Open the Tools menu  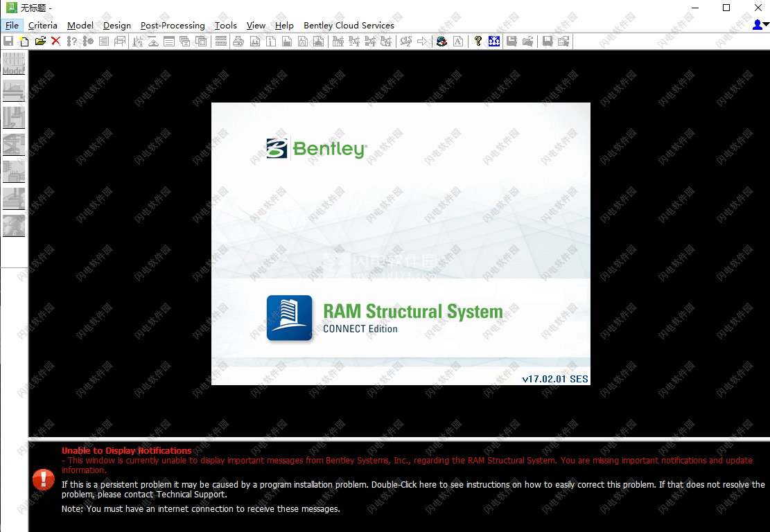(x=225, y=26)
